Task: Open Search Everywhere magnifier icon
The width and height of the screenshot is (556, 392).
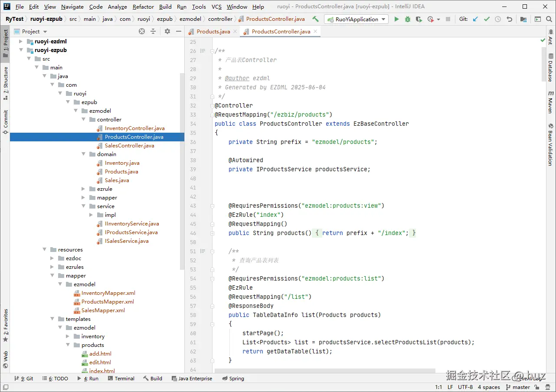Action: click(x=549, y=19)
